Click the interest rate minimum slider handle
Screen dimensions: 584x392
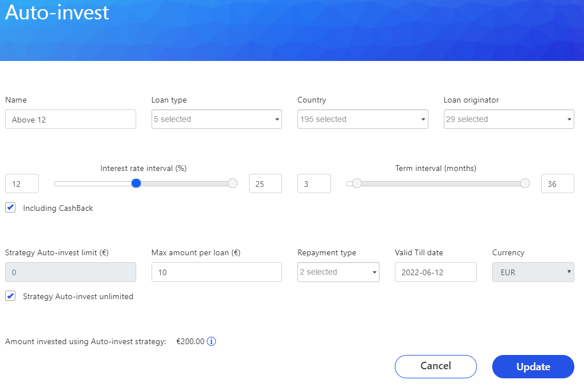coord(136,183)
